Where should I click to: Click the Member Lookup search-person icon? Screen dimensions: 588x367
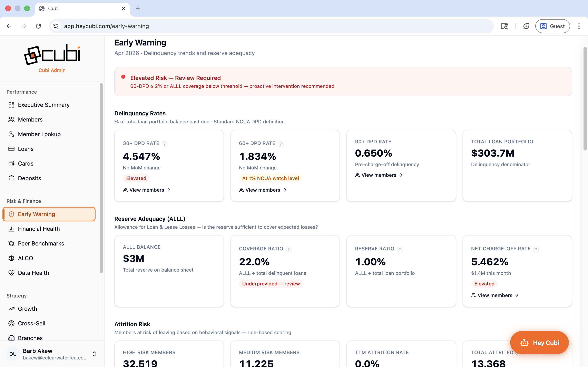coord(11,134)
